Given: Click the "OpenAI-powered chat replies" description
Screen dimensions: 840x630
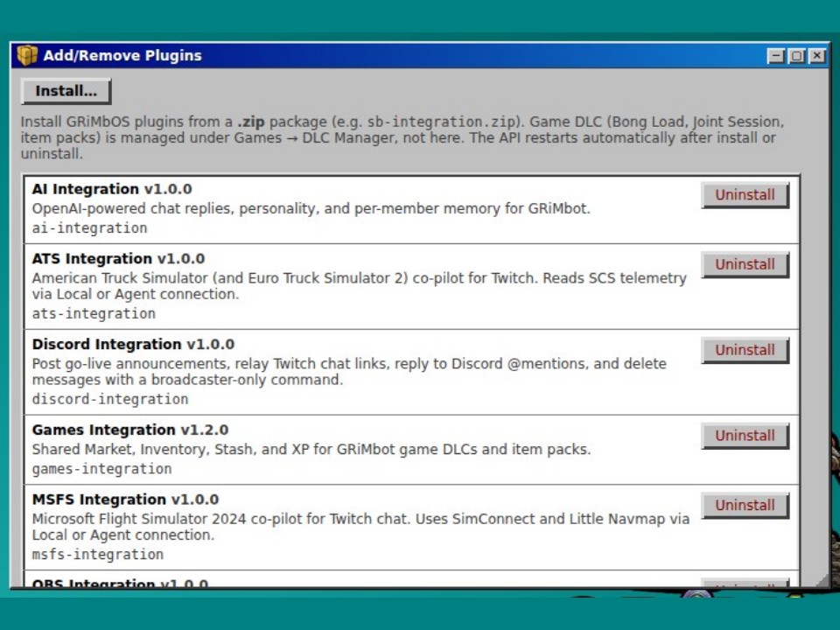Looking at the screenshot, I should pos(311,209).
